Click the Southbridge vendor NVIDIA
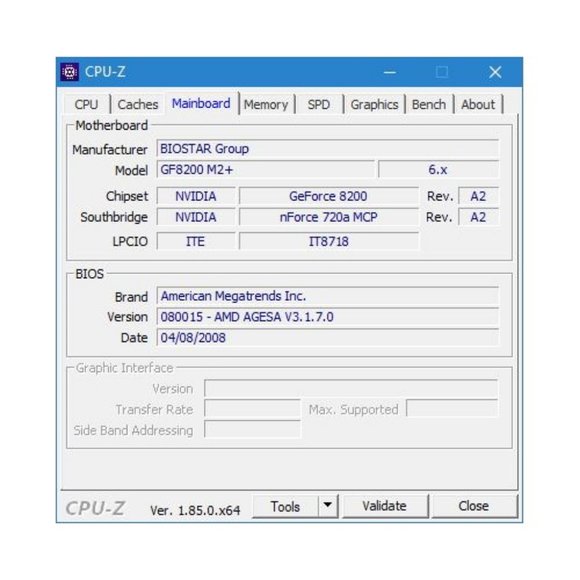580x580 pixels. 196,217
